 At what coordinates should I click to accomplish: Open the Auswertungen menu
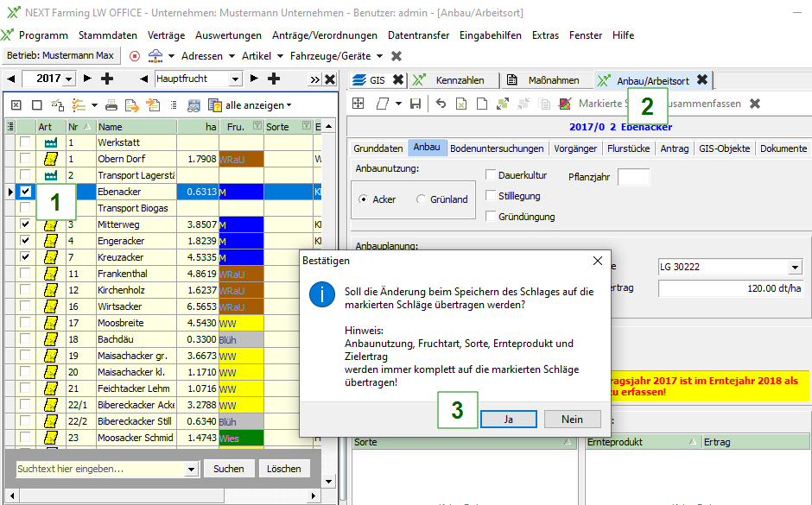point(228,35)
